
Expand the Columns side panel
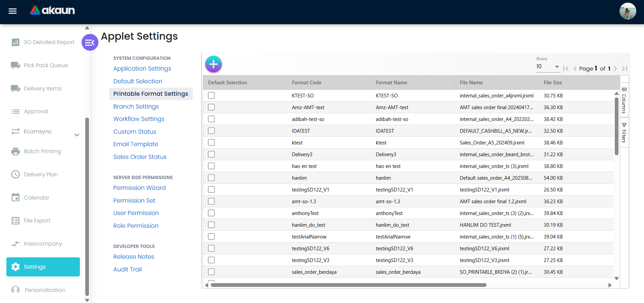624,100
